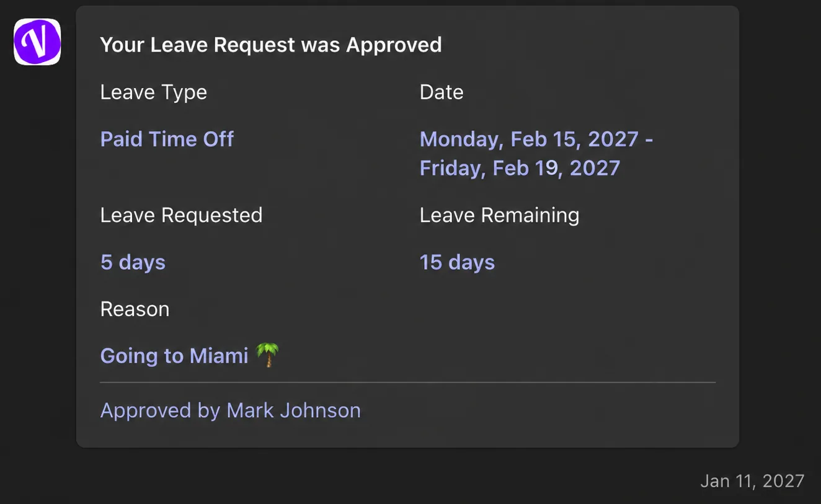
Task: Click the '5 days' leave requested value
Action: point(133,262)
